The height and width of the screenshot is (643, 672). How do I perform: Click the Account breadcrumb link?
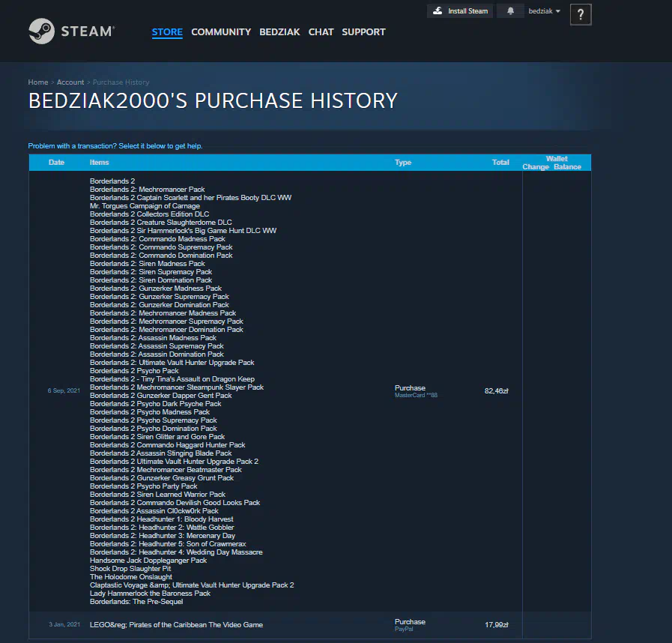coord(70,82)
